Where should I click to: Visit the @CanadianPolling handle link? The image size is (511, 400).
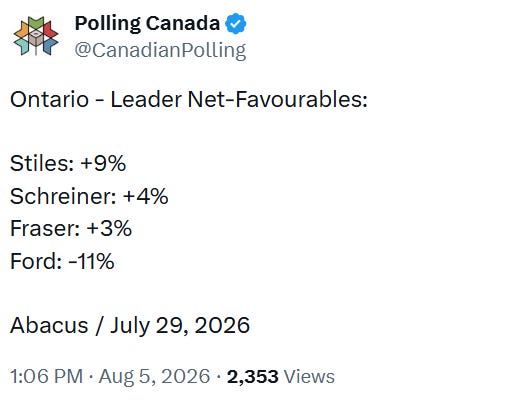click(160, 50)
